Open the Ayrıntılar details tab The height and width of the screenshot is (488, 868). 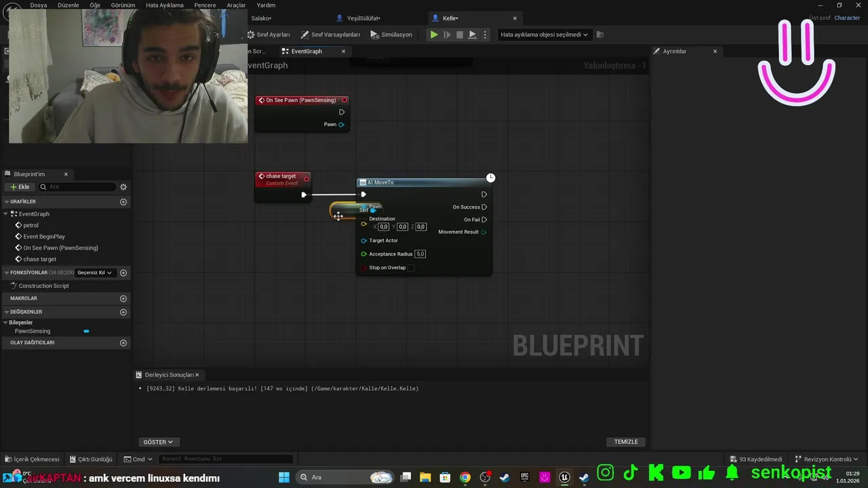tap(674, 52)
